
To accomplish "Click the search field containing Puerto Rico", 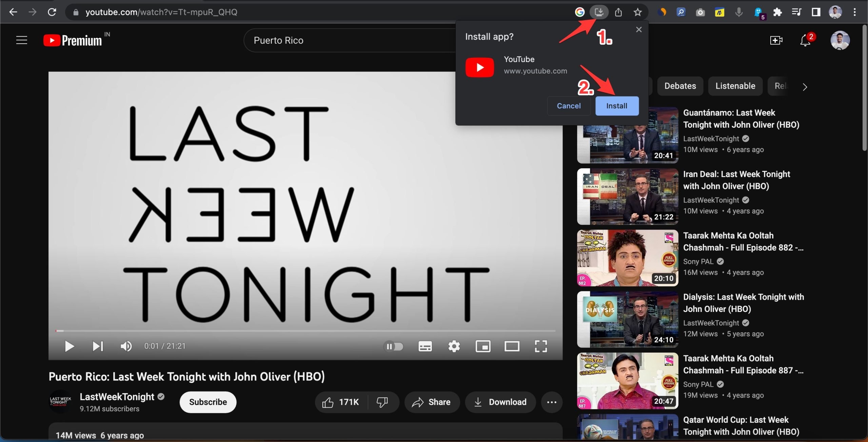I will [349, 40].
